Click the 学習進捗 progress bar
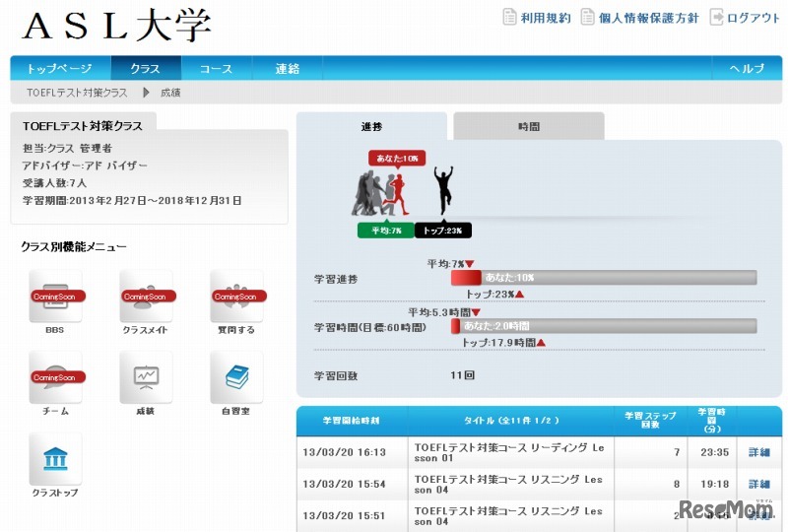The image size is (788, 532). 603,278
